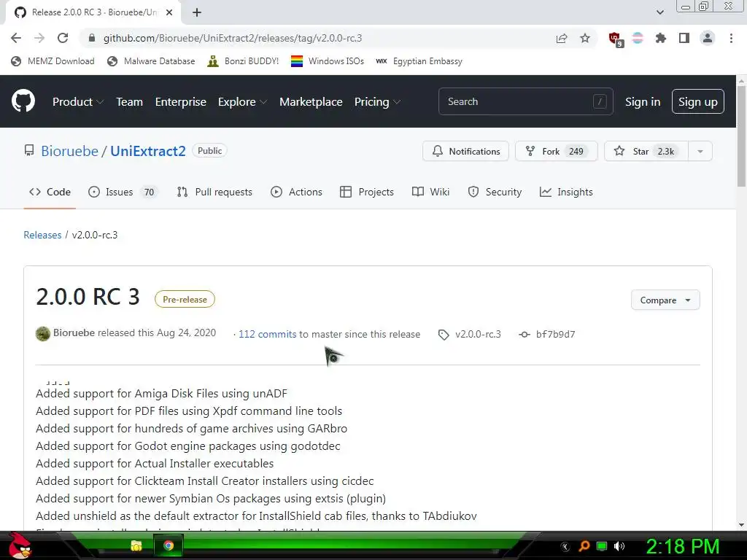Open the 112 commits link
This screenshot has width=747, height=560.
click(267, 334)
